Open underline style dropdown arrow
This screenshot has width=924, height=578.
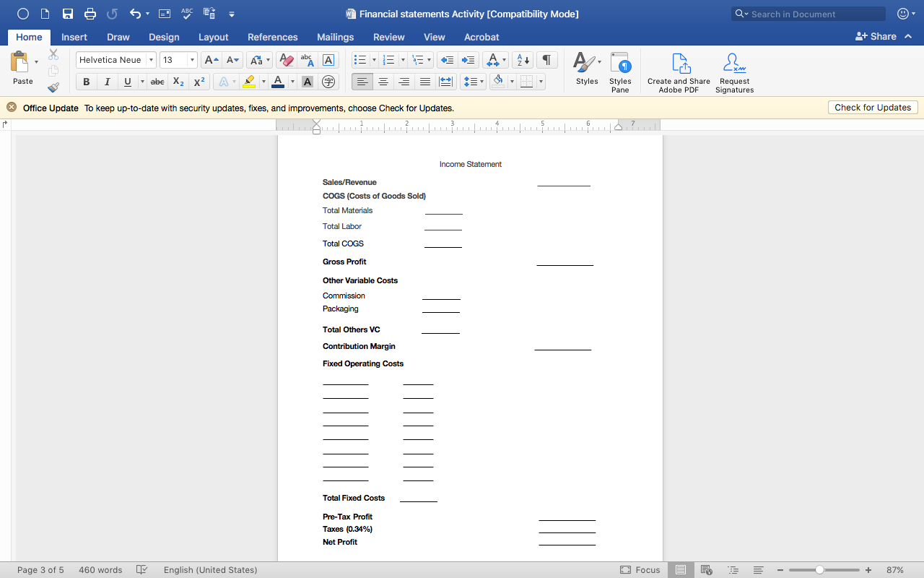(141, 82)
